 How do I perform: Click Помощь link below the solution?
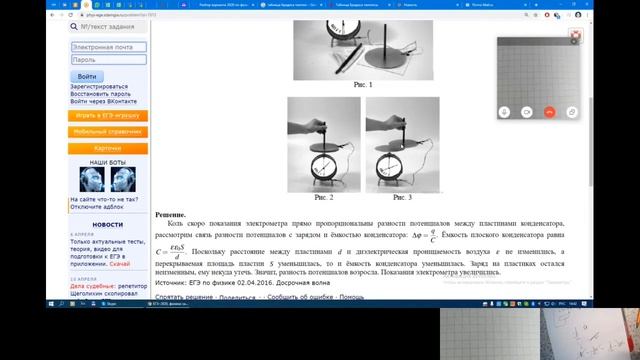point(351,297)
